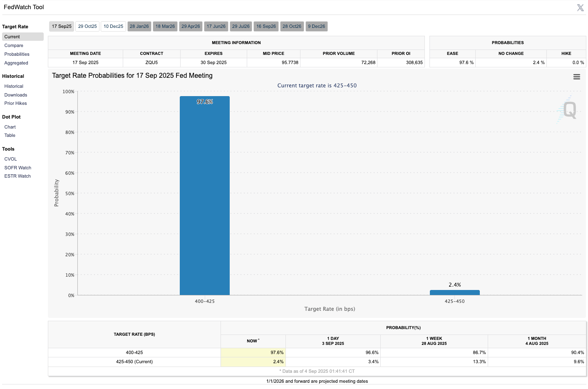This screenshot has width=588, height=389.
Task: Open Prior Hikes in the sidebar
Action: [15, 104]
